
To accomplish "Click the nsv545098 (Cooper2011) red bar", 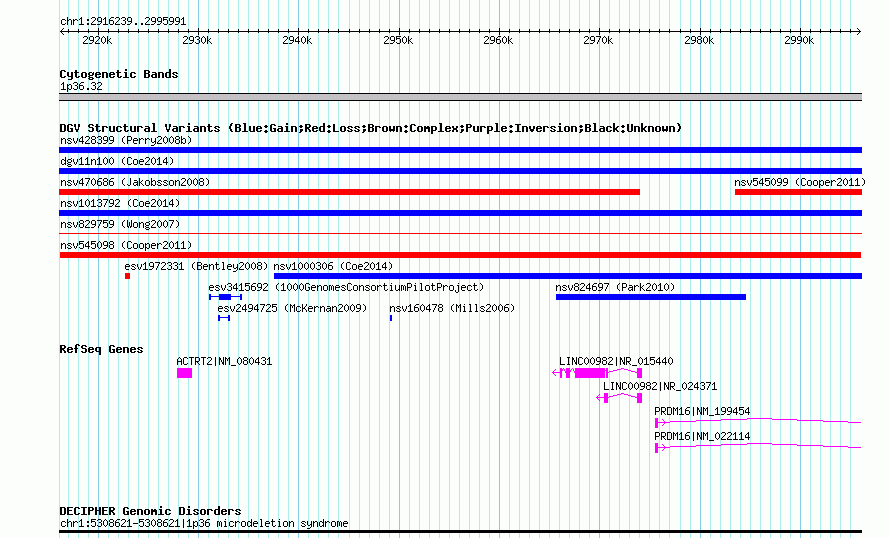I will tap(460, 255).
